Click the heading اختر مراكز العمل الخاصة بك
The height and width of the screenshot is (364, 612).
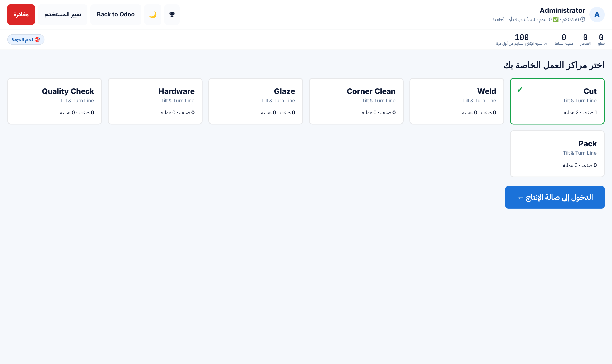pos(554,65)
